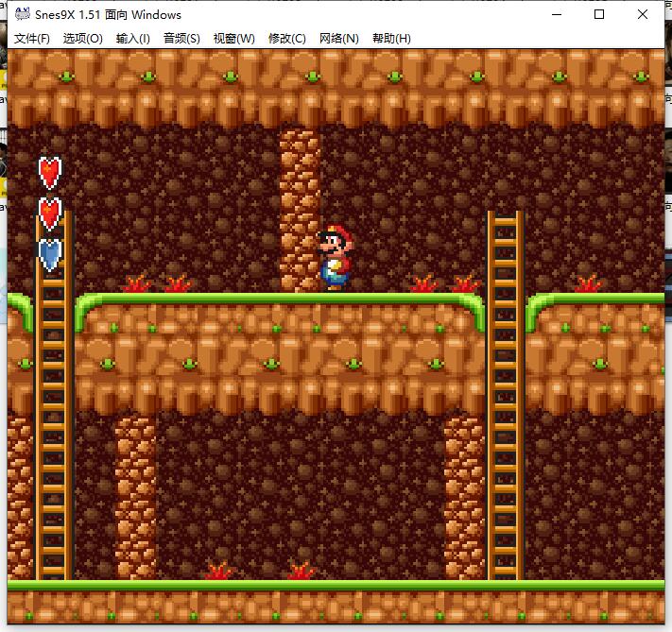Open the 网络(N) netplay menu
Image resolution: width=672 pixels, height=632 pixels.
339,39
